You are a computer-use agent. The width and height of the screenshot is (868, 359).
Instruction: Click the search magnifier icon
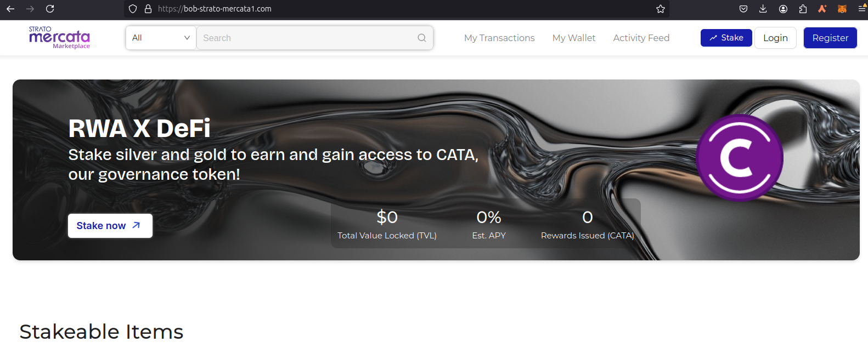(421, 38)
